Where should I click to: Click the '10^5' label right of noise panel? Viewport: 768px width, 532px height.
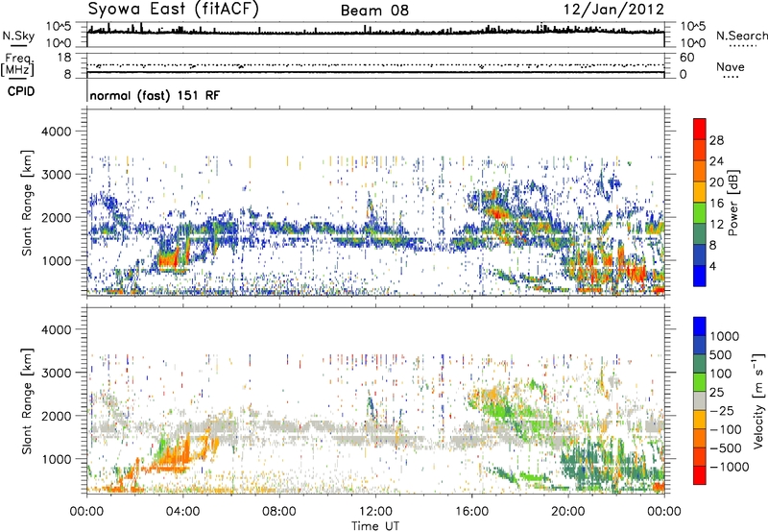tap(692, 27)
